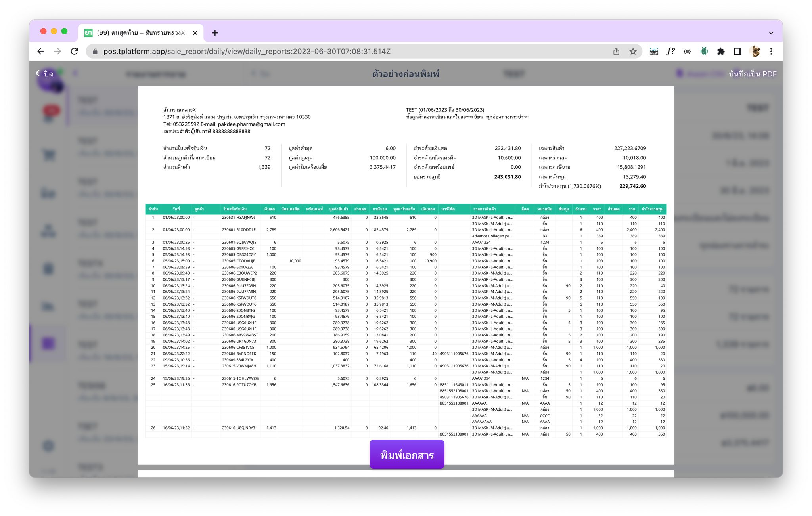
Task: Click the NEW extension icon
Action: pos(653,51)
